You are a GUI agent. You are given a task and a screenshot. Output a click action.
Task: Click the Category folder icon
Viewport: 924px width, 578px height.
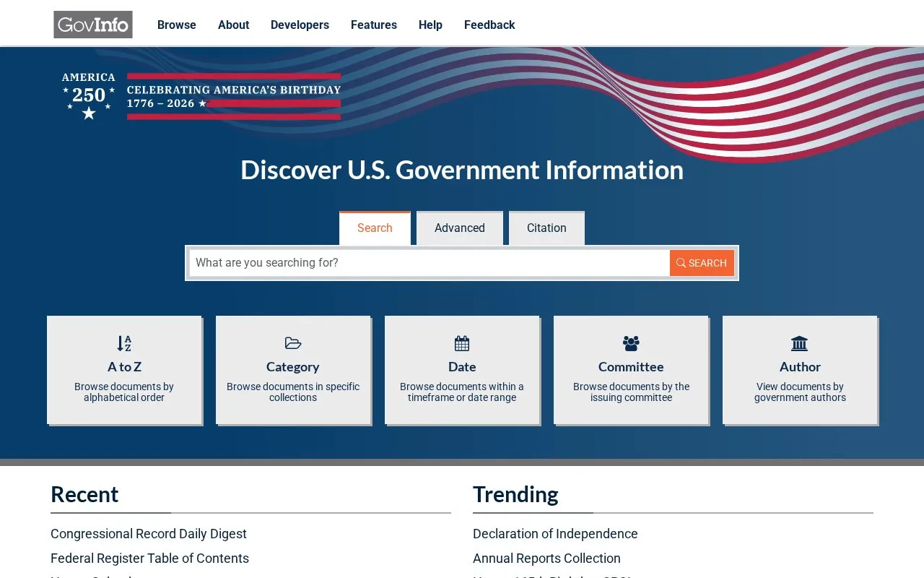pos(293,343)
